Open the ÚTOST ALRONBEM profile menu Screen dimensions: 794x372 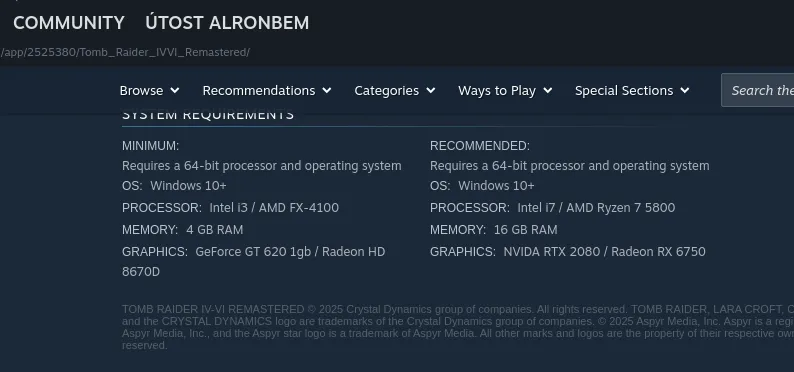(x=227, y=23)
